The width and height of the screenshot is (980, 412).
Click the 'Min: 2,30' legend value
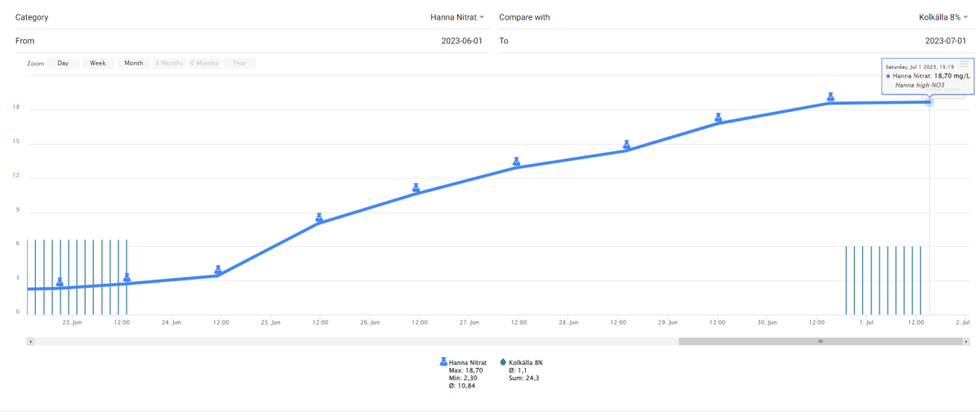pos(464,378)
